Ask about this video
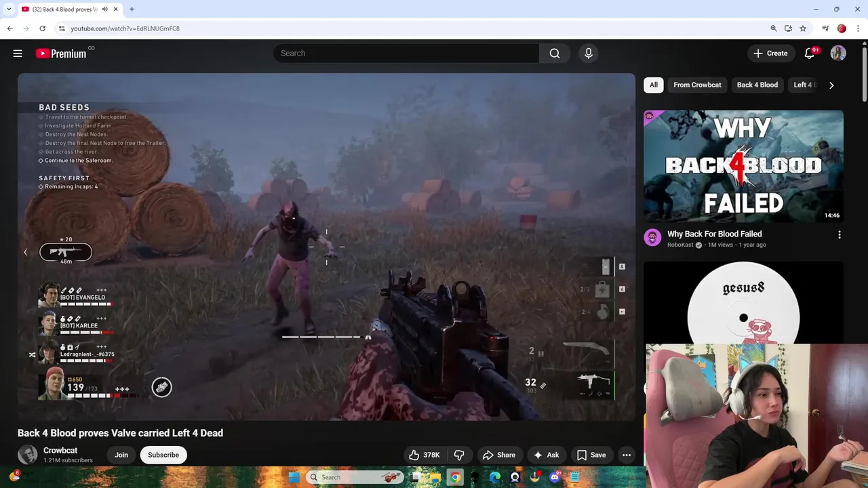The image size is (868, 488). click(546, 455)
